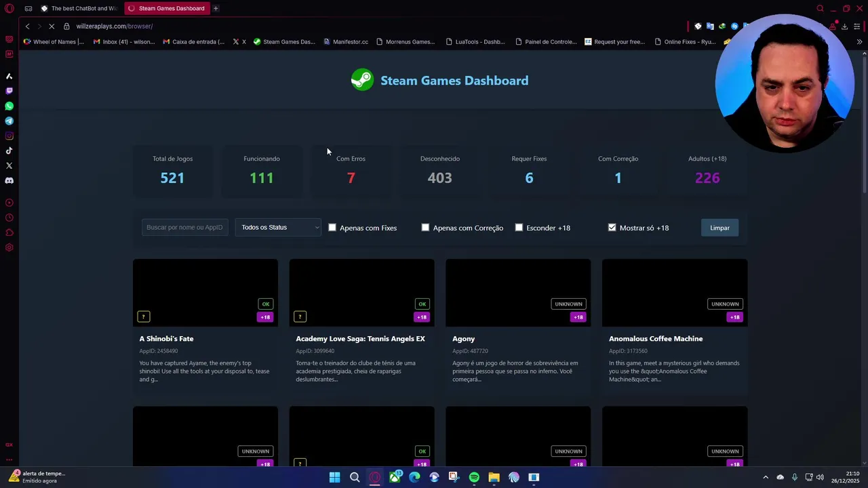Open Wheel of Names bookmark
The width and height of the screenshot is (868, 488).
(x=54, y=41)
